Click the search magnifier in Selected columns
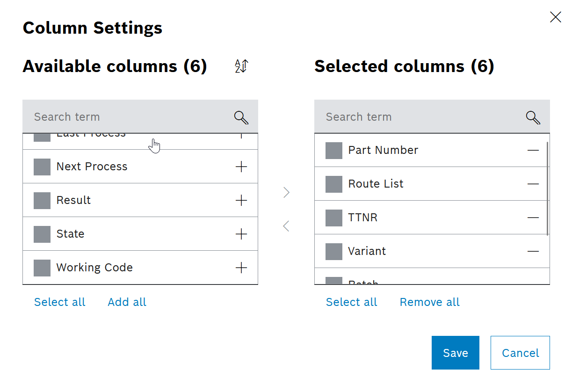The height and width of the screenshot is (392, 572). click(533, 117)
